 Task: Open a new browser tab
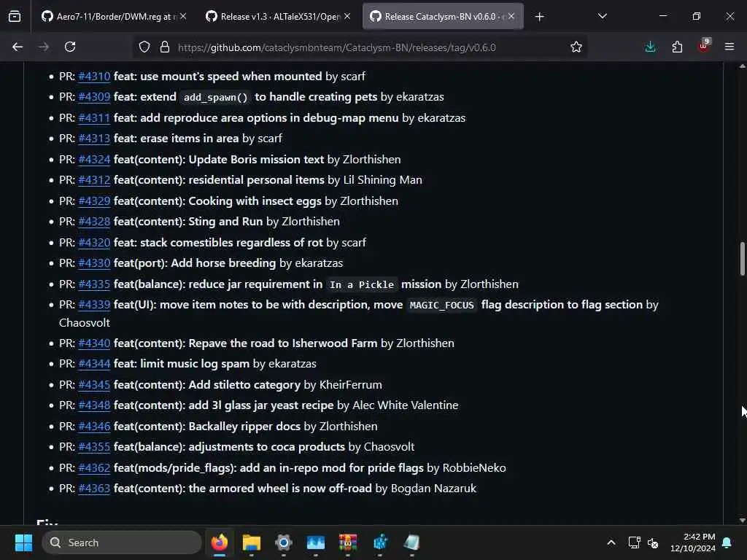pyautogui.click(x=539, y=17)
